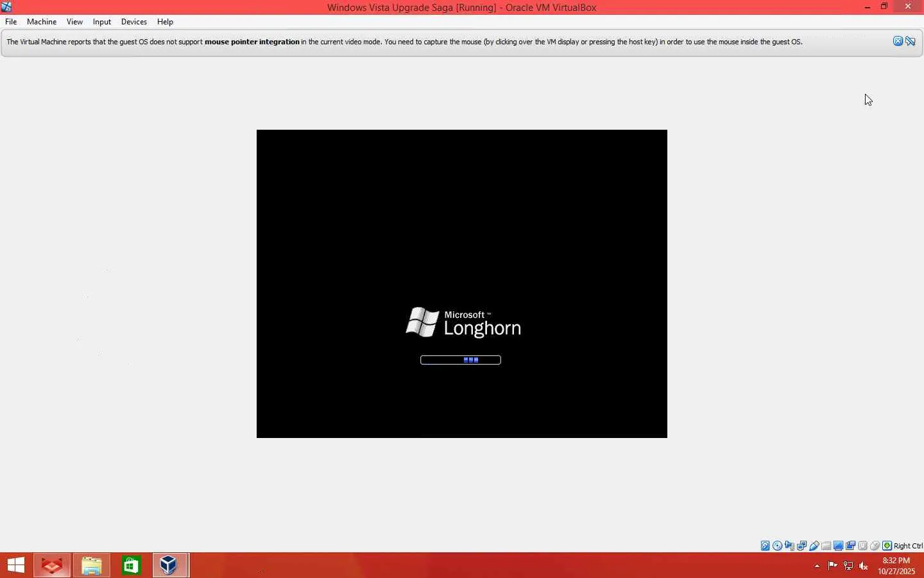
Task: Minimize the VirtualBox window
Action: tap(868, 7)
